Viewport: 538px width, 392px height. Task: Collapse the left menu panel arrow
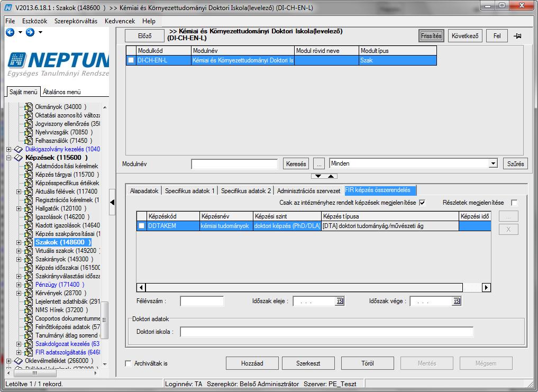point(112,202)
